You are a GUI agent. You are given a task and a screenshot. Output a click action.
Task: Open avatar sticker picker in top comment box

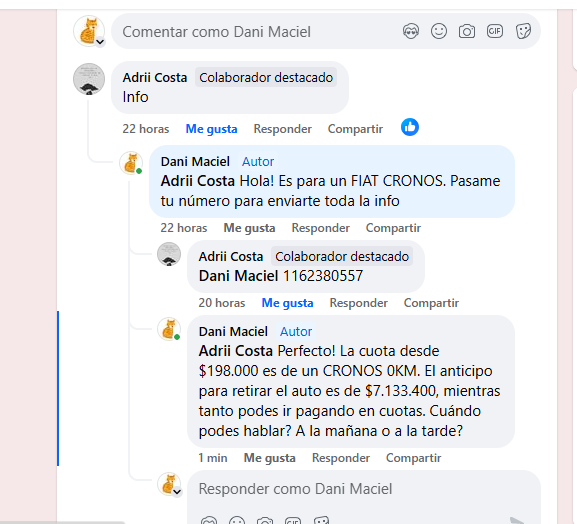tap(411, 31)
